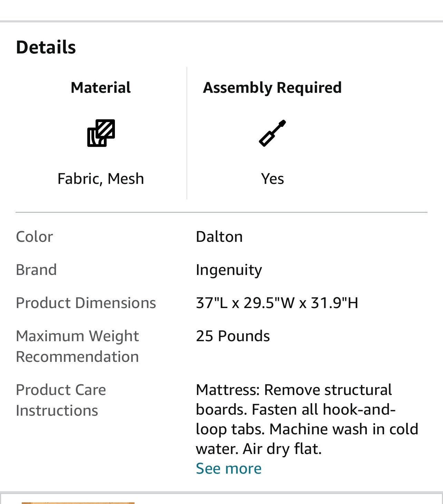Click the Fabric, Mesh material value
This screenshot has width=443, height=504.
click(x=101, y=179)
